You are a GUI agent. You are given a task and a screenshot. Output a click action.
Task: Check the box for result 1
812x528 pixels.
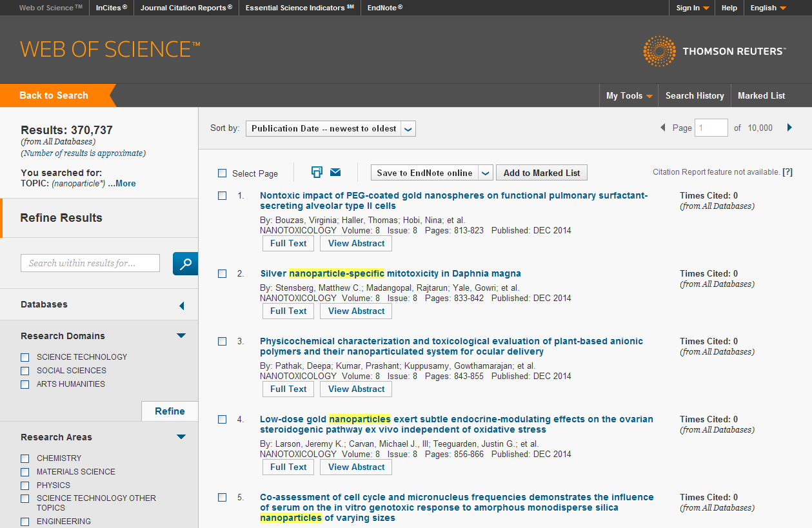coord(222,195)
